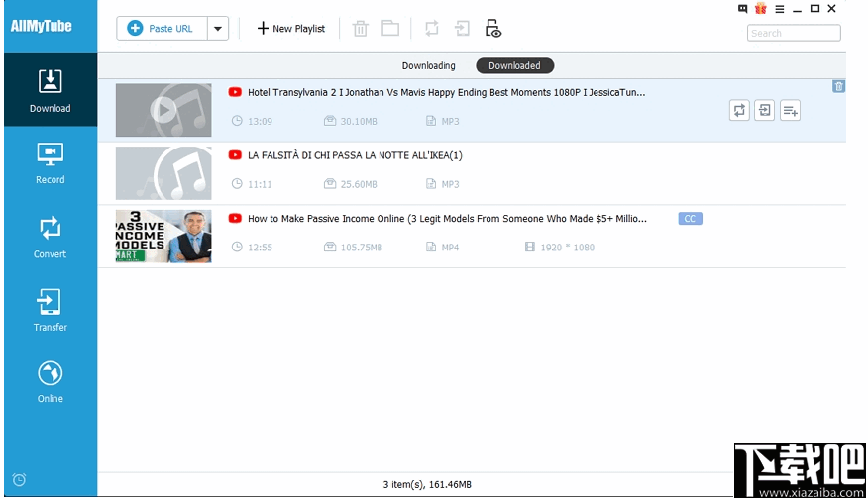The width and height of the screenshot is (868, 498).
Task: Click the 1920 * 1080 resolution label
Action: click(x=568, y=248)
